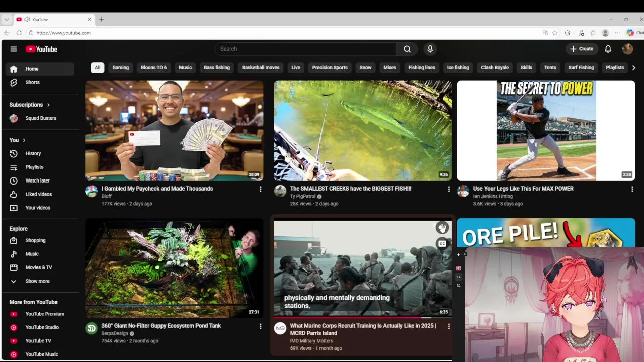
Task: Open browser Settings and more ellipsis
Action: [617, 33]
